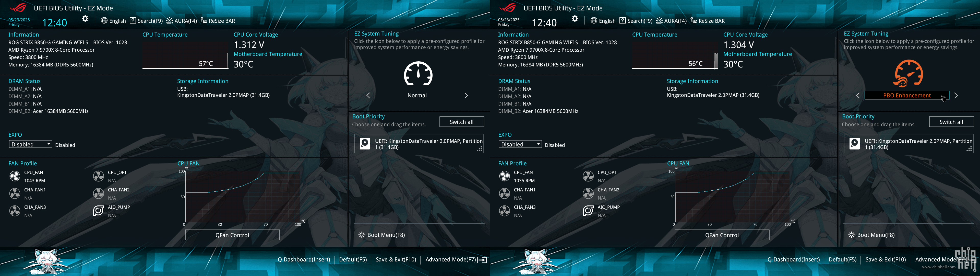Open Q-Dashboard(Insert) in left screen
The height and width of the screenshot is (276, 980).
tap(304, 260)
